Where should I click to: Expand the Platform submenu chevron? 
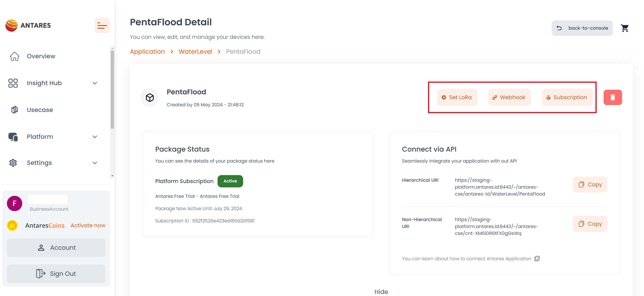click(95, 137)
